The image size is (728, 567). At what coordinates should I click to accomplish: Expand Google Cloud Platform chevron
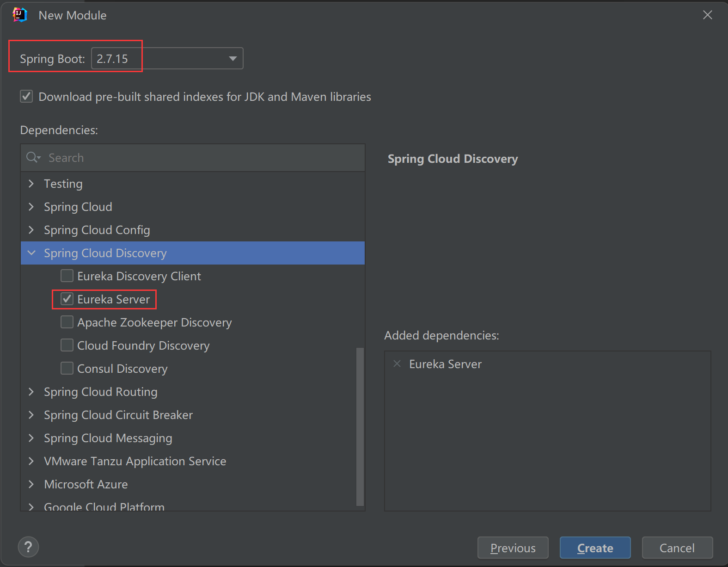click(31, 507)
